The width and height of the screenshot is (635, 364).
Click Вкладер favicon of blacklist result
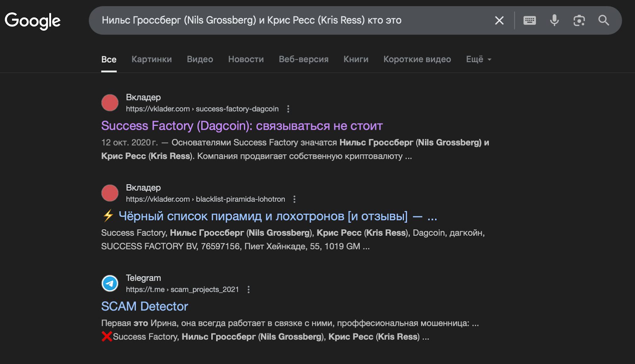point(110,193)
